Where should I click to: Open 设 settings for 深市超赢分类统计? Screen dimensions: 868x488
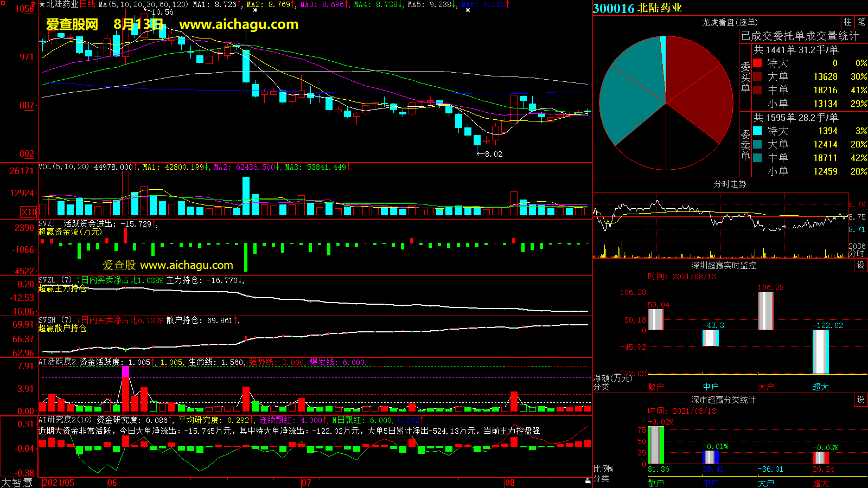tap(860, 400)
